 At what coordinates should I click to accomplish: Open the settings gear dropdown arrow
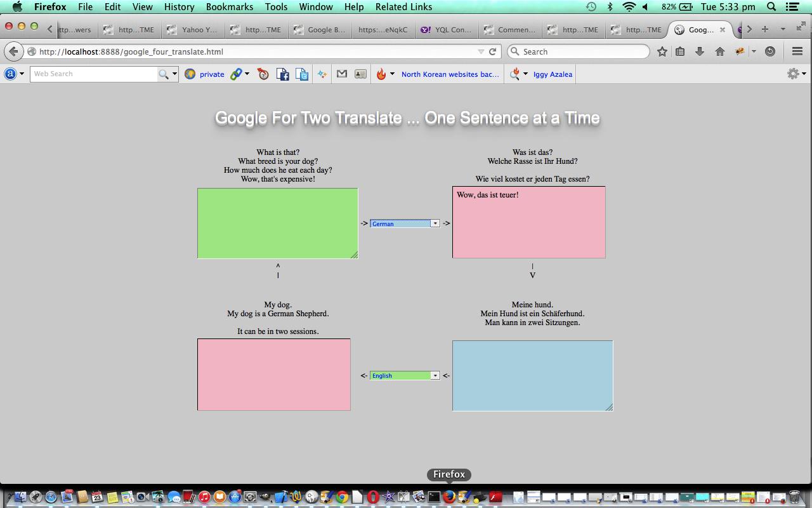point(804,74)
